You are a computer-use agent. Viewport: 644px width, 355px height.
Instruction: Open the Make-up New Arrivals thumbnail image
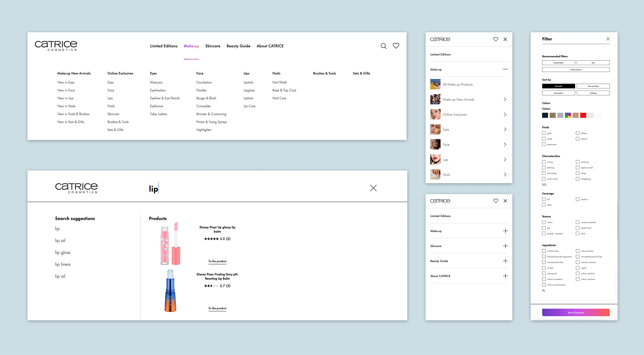pyautogui.click(x=435, y=99)
